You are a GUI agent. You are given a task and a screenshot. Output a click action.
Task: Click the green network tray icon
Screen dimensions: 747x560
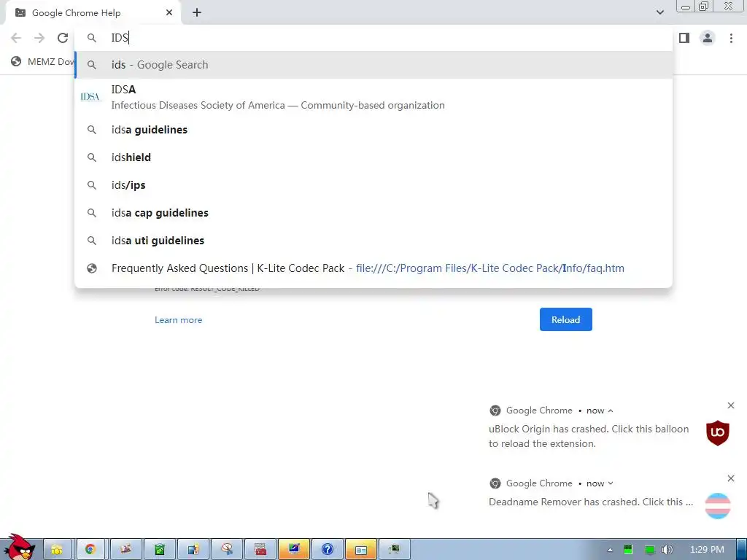649,550
